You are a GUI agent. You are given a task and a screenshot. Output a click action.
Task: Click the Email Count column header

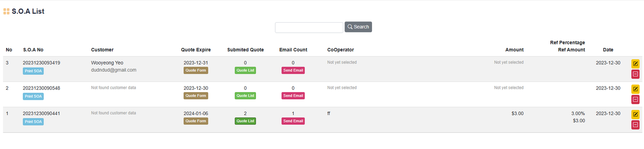click(x=293, y=50)
